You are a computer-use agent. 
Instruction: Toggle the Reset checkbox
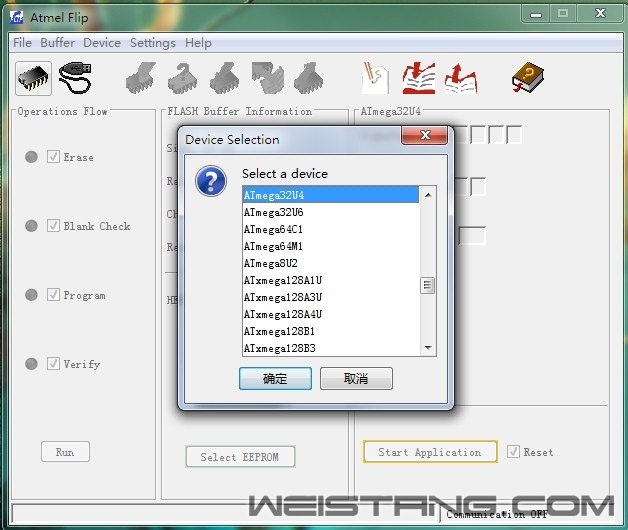click(x=513, y=451)
